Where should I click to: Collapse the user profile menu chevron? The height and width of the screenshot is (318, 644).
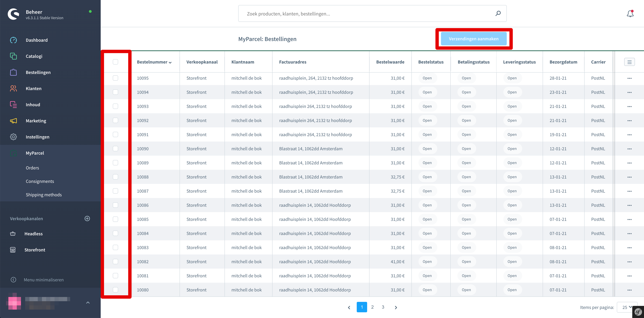[88, 303]
